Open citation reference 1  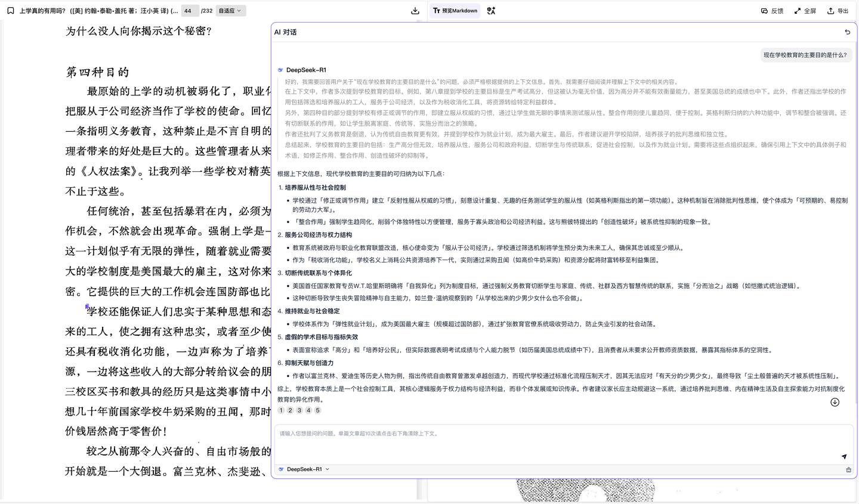coord(281,410)
